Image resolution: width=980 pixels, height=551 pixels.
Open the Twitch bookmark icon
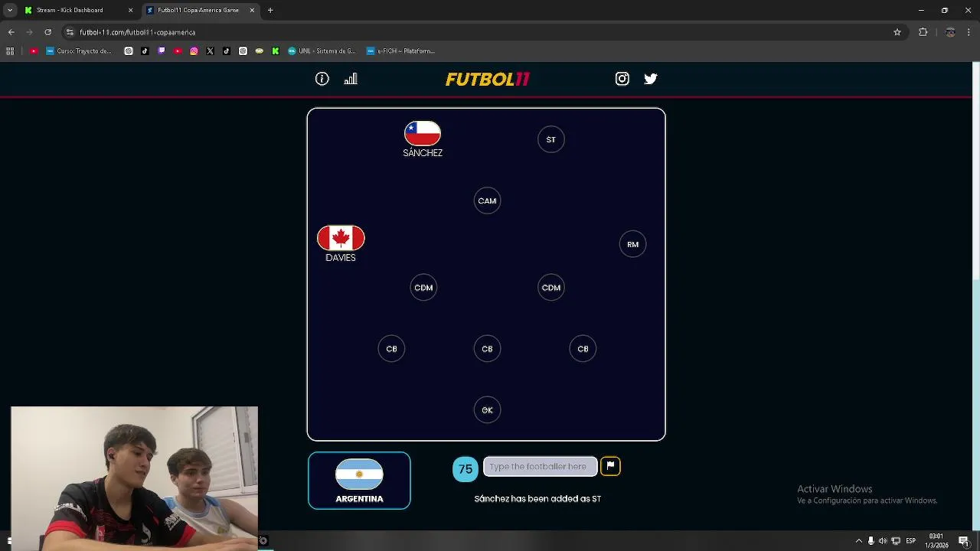coord(162,51)
